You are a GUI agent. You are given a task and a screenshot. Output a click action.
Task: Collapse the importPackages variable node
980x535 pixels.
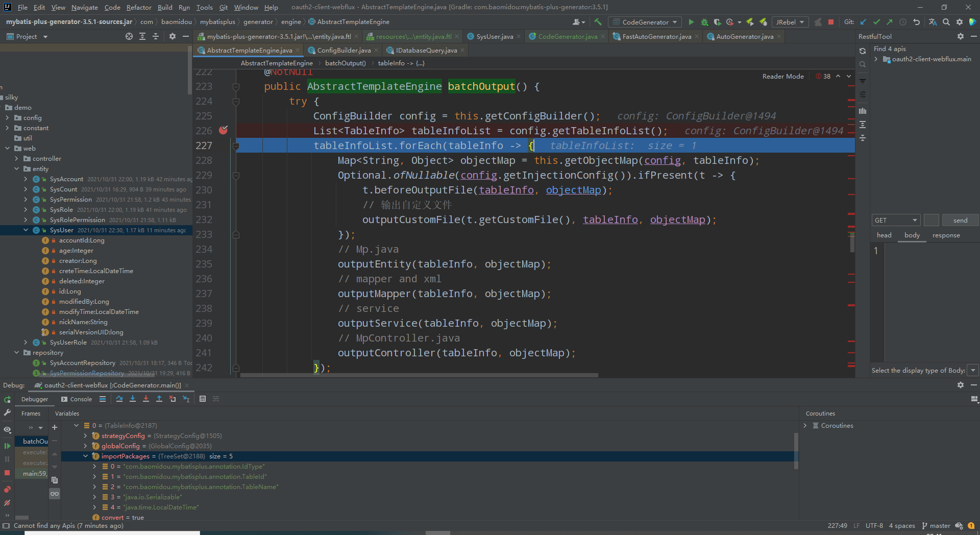[85, 456]
